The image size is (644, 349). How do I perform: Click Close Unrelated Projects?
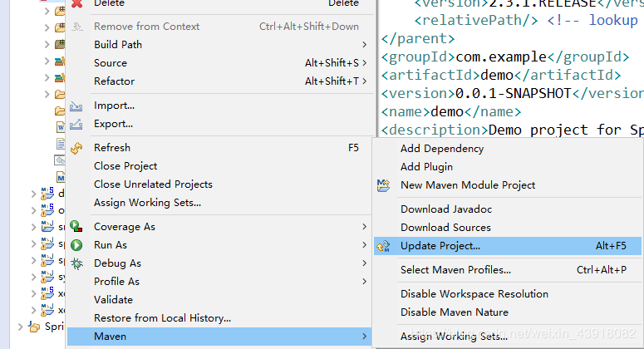point(153,184)
